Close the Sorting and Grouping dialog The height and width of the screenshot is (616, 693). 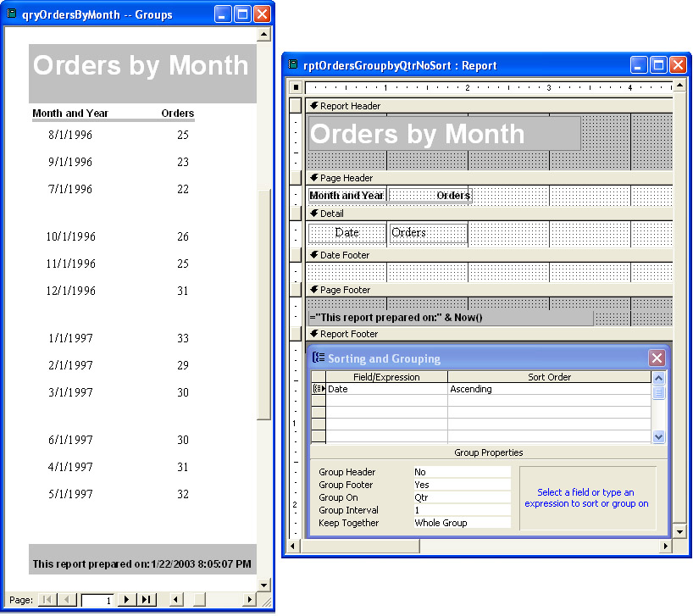point(657,358)
